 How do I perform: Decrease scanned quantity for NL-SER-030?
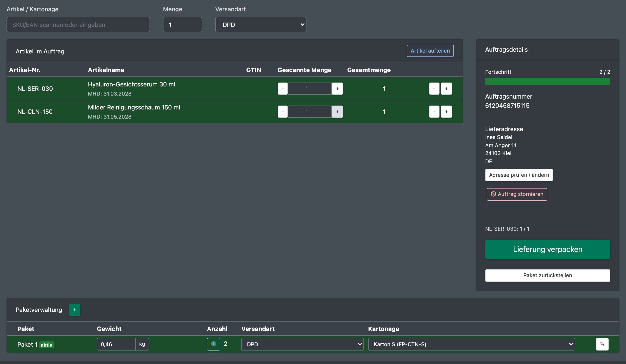(283, 89)
